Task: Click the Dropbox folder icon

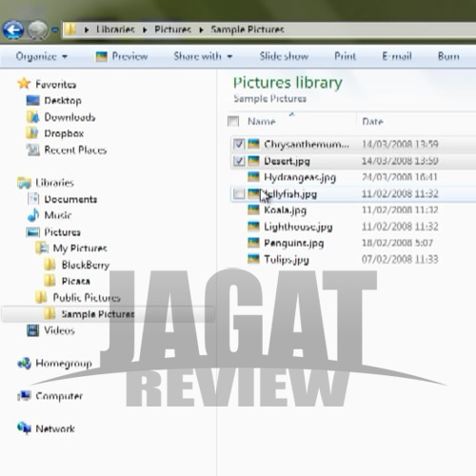Action: click(32, 133)
